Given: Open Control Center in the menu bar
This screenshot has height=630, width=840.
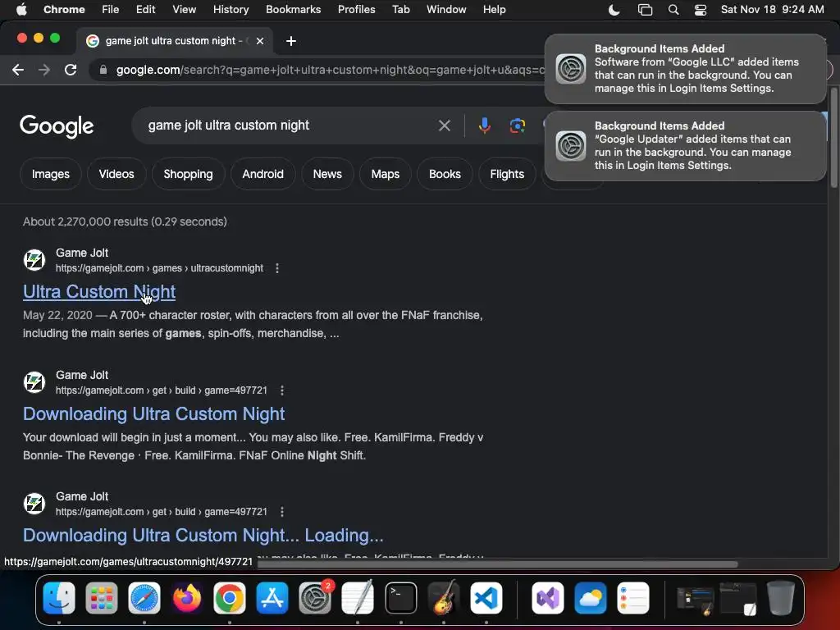Looking at the screenshot, I should [701, 10].
